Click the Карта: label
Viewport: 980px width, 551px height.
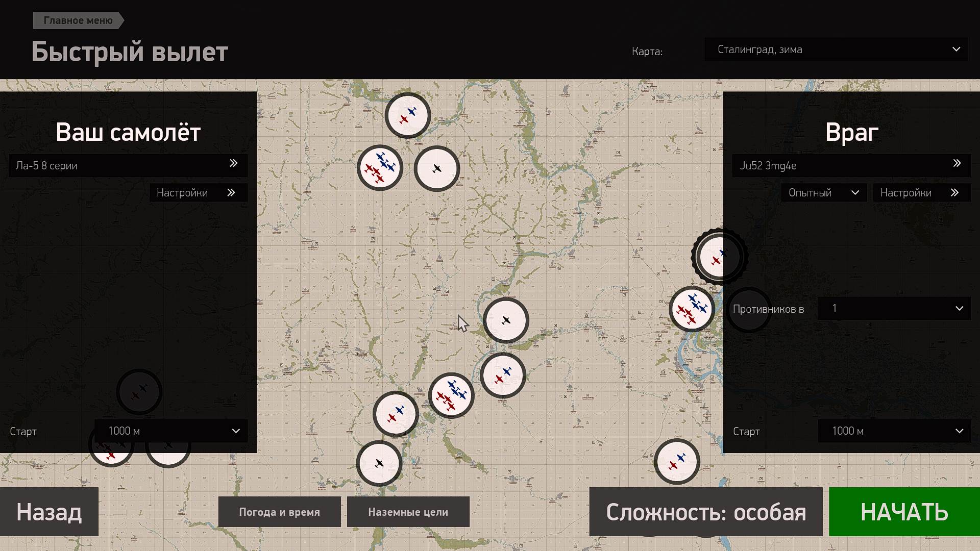(647, 52)
